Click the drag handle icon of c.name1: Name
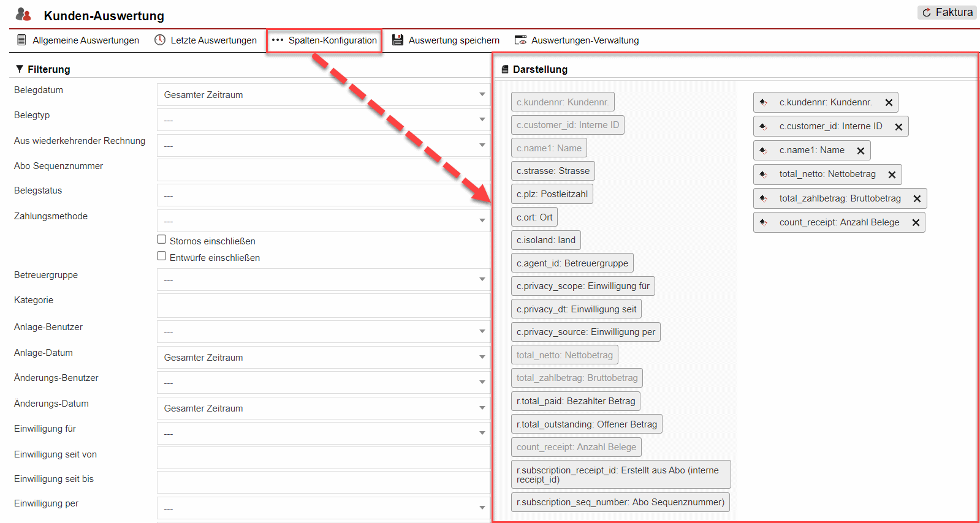 pyautogui.click(x=763, y=150)
